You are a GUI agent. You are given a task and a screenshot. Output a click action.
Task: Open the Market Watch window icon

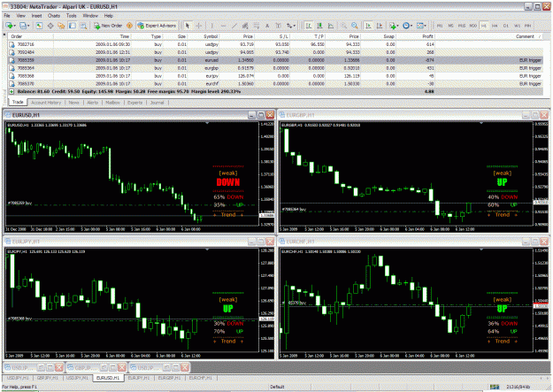coord(39,26)
